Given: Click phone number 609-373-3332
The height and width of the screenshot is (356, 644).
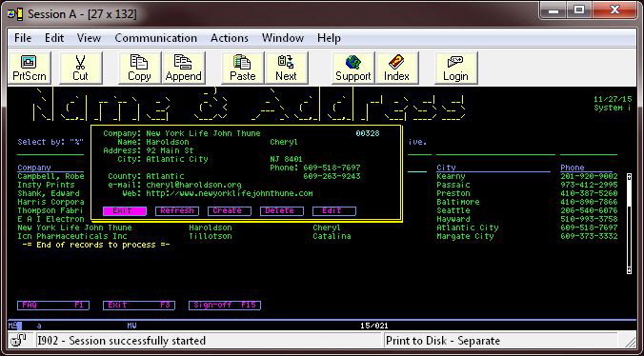Looking at the screenshot, I should tap(589, 237).
